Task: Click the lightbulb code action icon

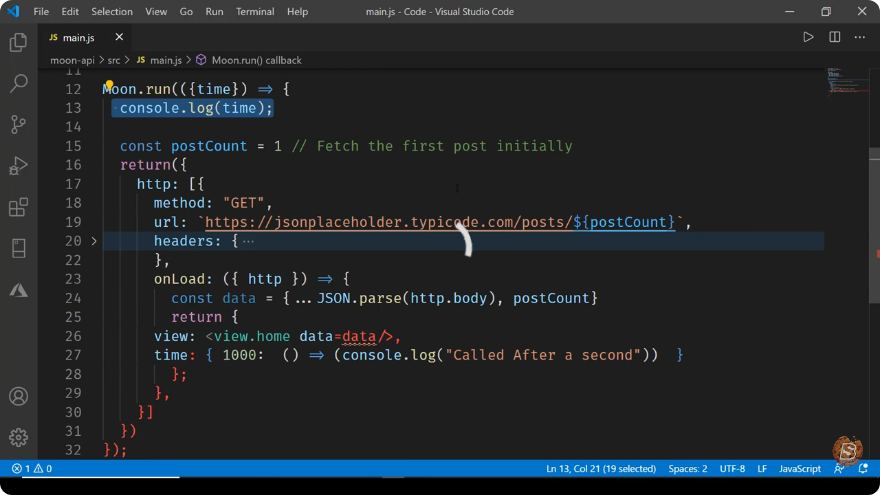Action: tap(109, 86)
